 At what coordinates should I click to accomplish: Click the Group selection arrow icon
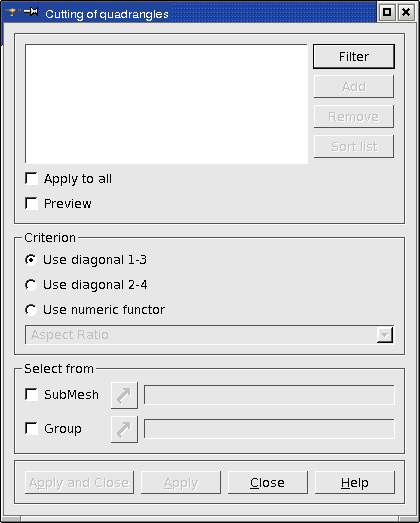pyautogui.click(x=124, y=429)
